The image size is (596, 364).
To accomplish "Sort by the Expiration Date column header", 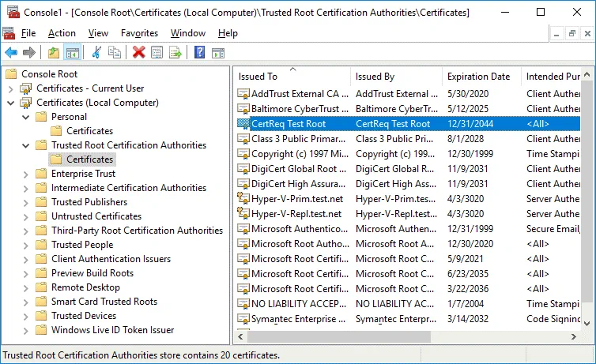I will point(478,77).
